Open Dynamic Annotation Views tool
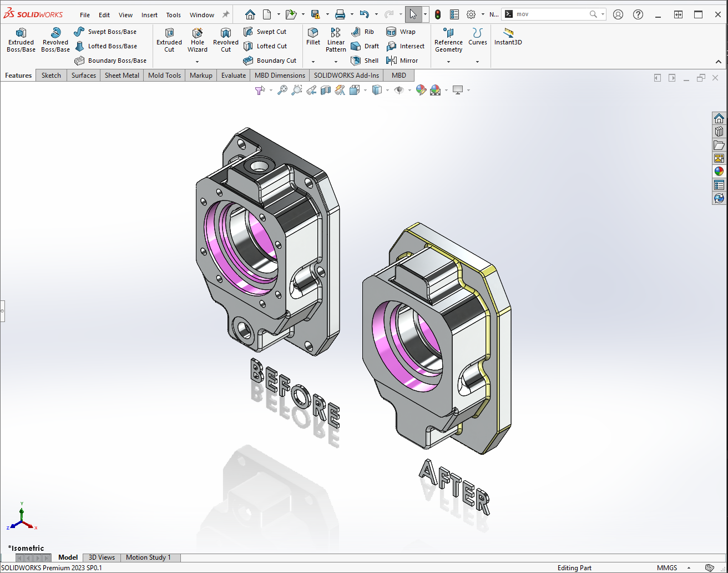This screenshot has height=573, width=728. (x=340, y=90)
